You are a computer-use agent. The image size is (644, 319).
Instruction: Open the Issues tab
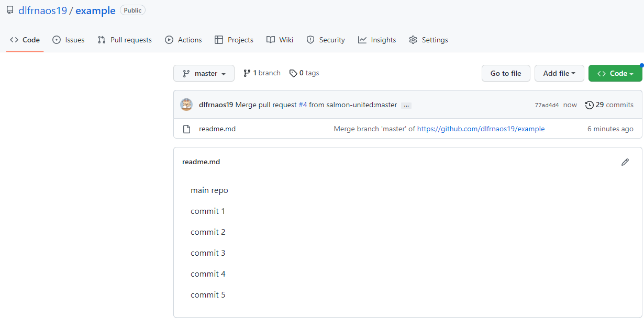tap(69, 40)
